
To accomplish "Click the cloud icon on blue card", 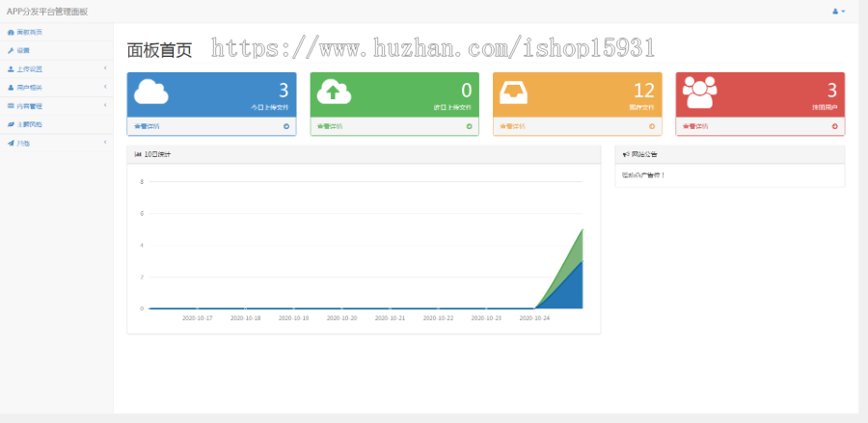I will tap(151, 92).
